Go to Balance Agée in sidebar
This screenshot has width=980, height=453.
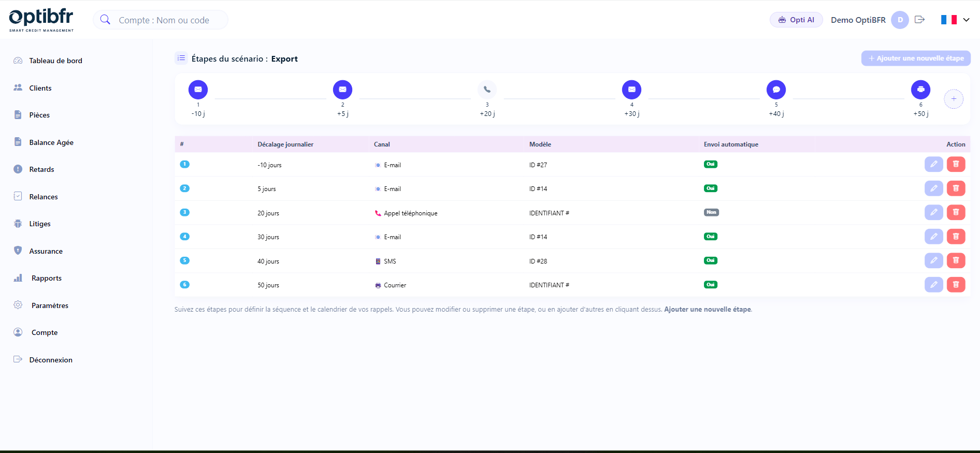(x=51, y=142)
